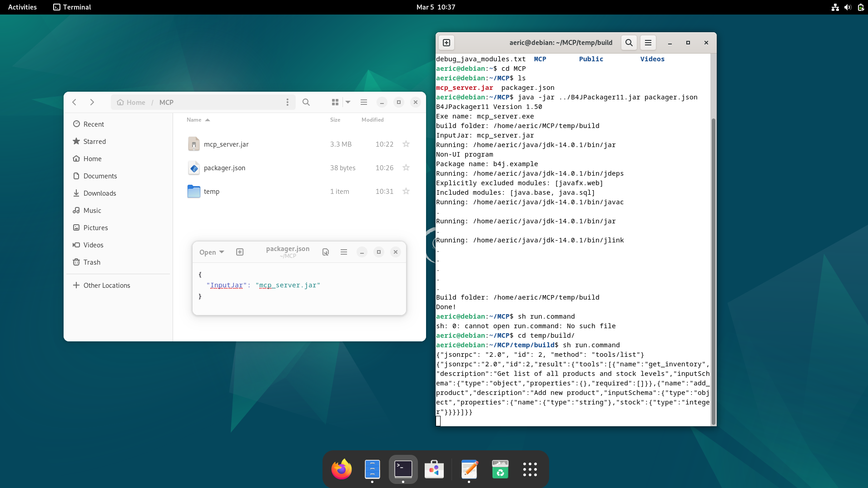Star the packager.json file
The image size is (868, 488).
406,168
